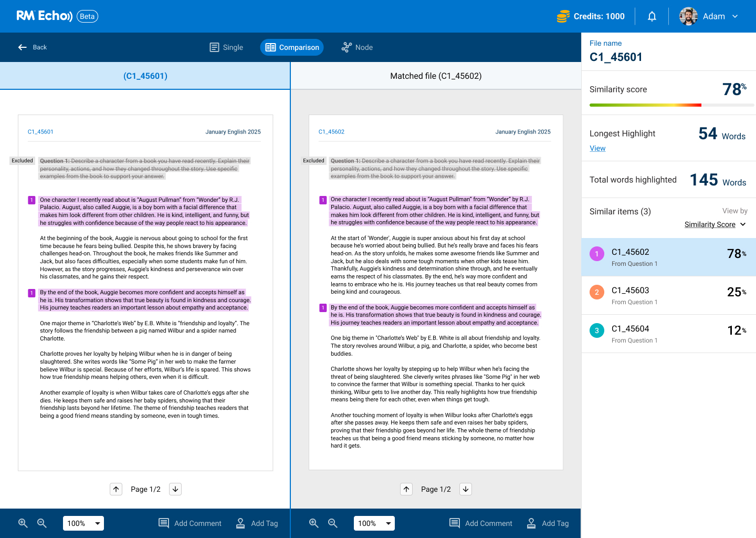
Task: Open the left document 100% zoom dropdown
Action: point(83,523)
